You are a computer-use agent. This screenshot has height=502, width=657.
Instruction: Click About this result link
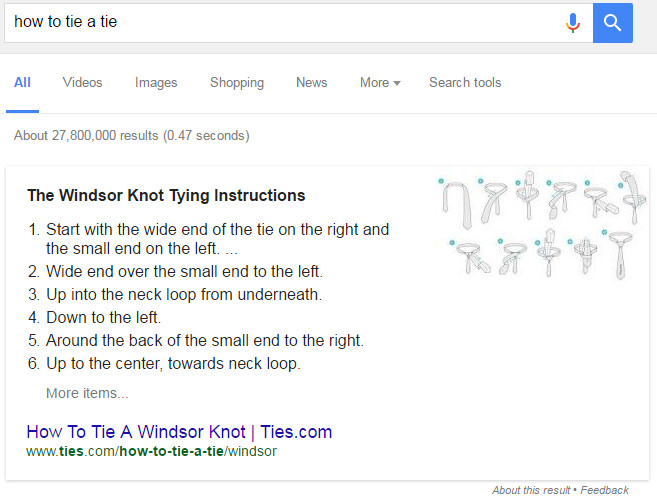tap(531, 490)
